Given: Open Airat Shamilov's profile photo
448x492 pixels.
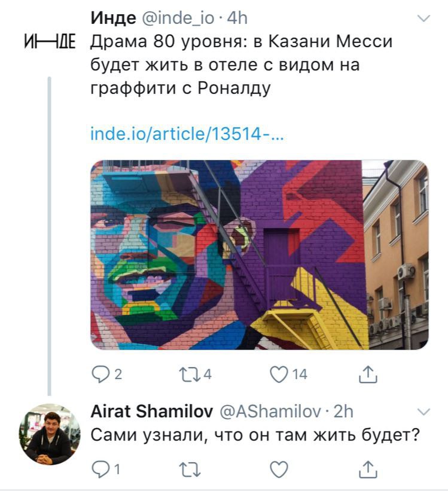Looking at the screenshot, I should coord(50,434).
